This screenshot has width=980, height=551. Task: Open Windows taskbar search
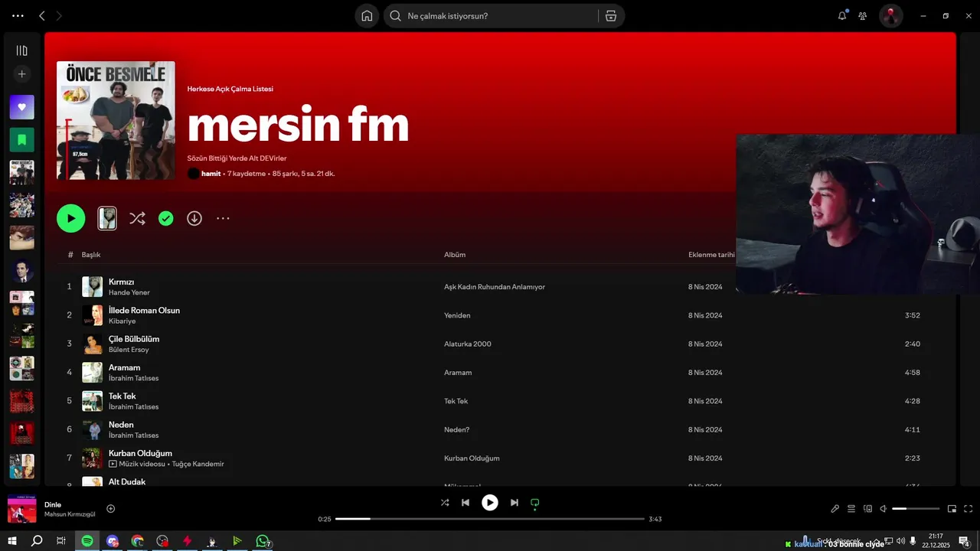(x=37, y=541)
